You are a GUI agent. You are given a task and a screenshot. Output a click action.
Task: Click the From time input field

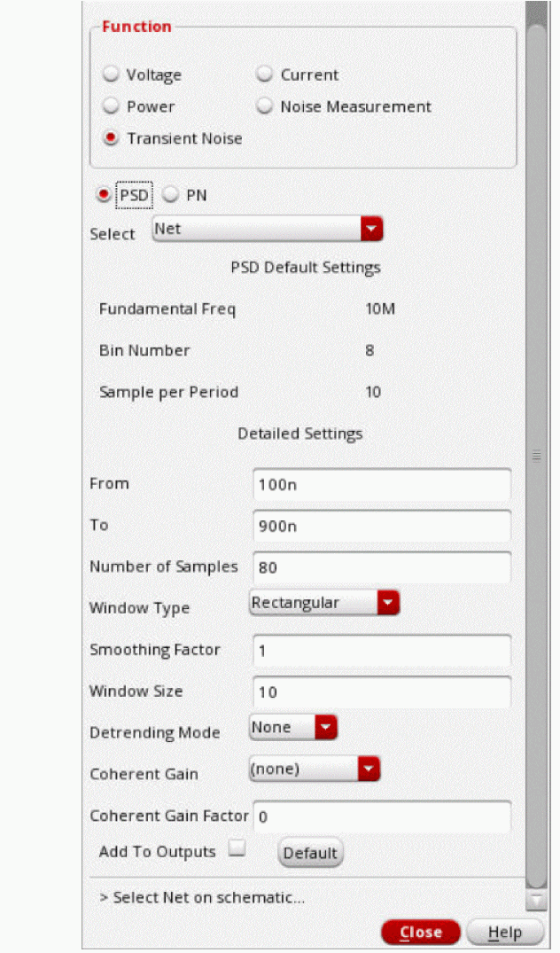click(381, 484)
